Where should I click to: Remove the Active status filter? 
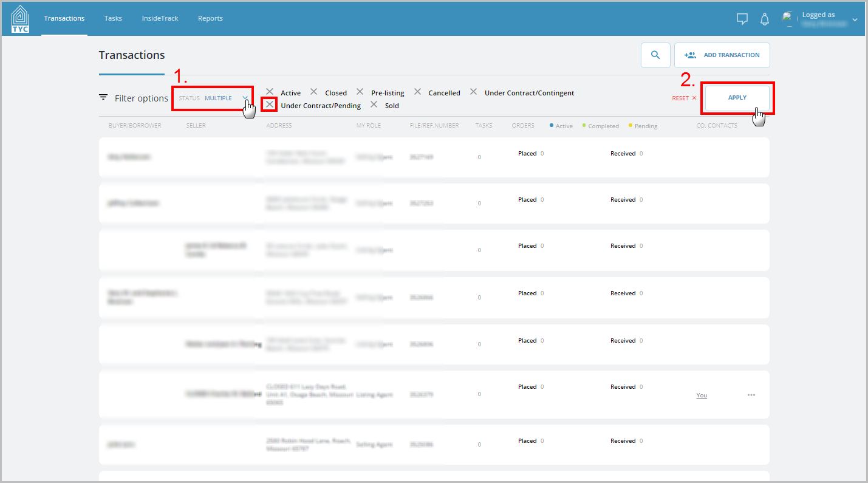click(x=270, y=92)
